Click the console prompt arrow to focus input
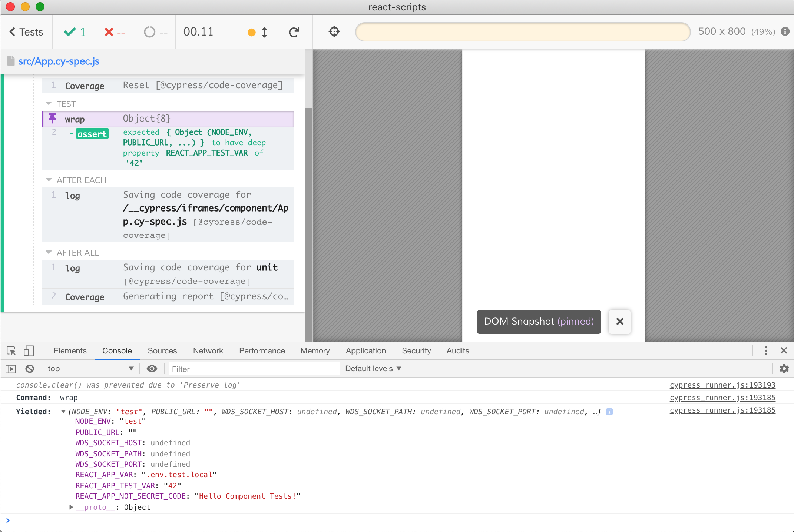794x532 pixels. tap(8, 521)
